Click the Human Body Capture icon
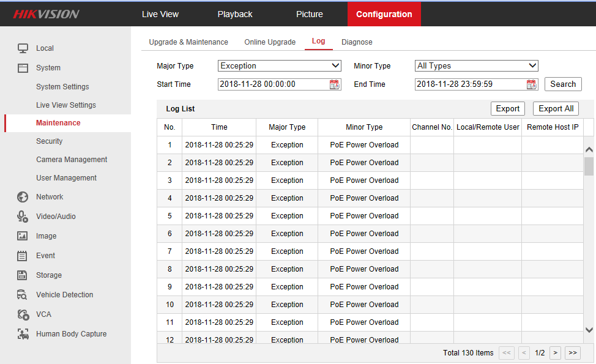596x364 pixels. pyautogui.click(x=23, y=334)
